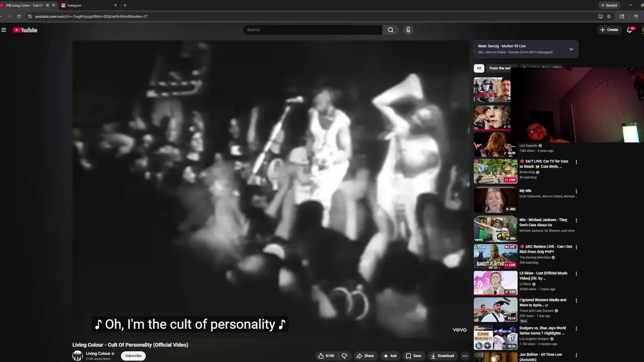Open Lil Skies Lust thumbnail
Screen dimensions: 644x362
click(x=496, y=283)
